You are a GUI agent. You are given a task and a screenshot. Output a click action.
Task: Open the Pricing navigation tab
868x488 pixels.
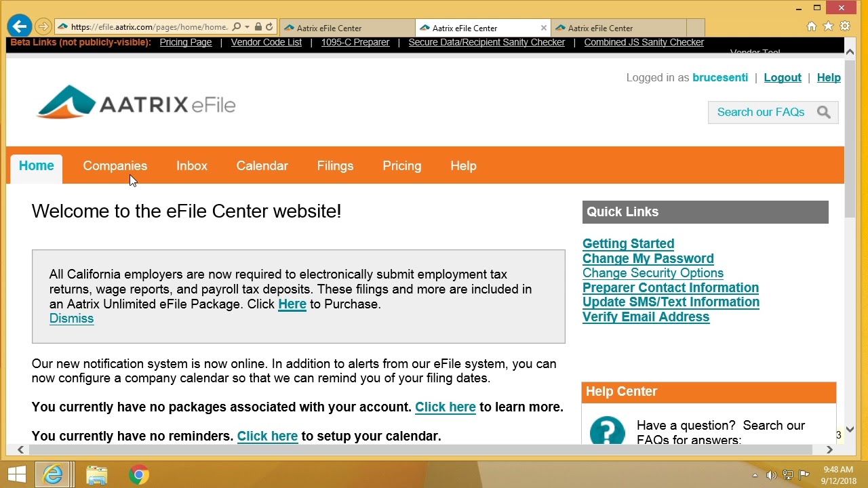click(402, 166)
